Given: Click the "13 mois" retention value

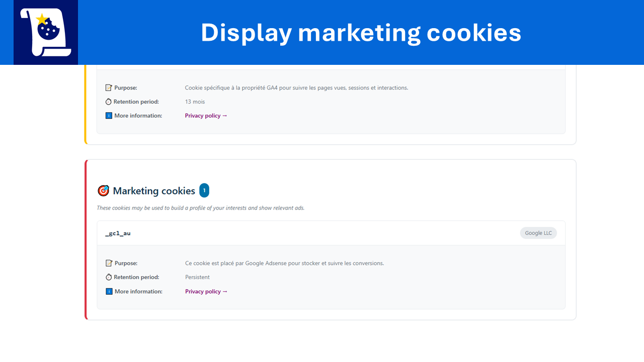Looking at the screenshot, I should tap(195, 102).
